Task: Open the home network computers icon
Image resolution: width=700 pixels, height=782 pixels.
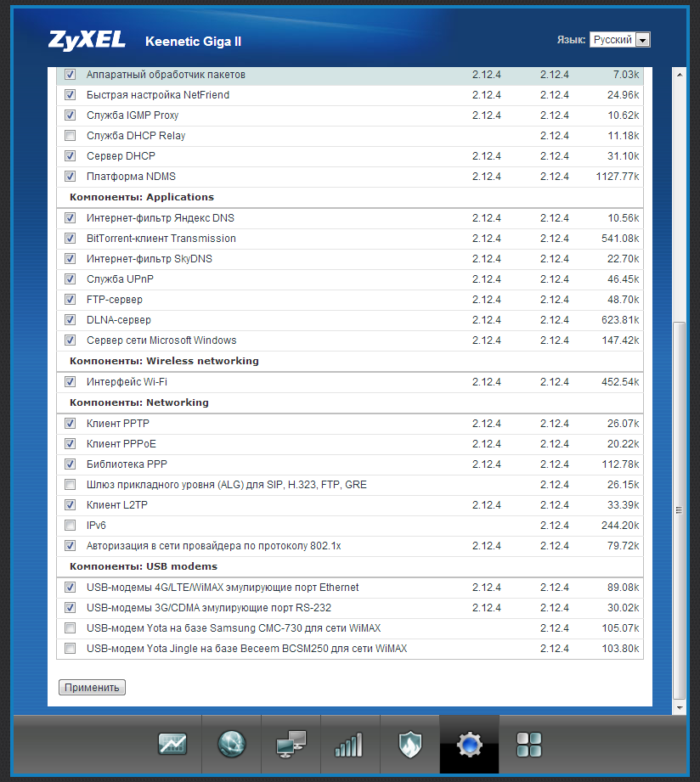Action: point(291,744)
